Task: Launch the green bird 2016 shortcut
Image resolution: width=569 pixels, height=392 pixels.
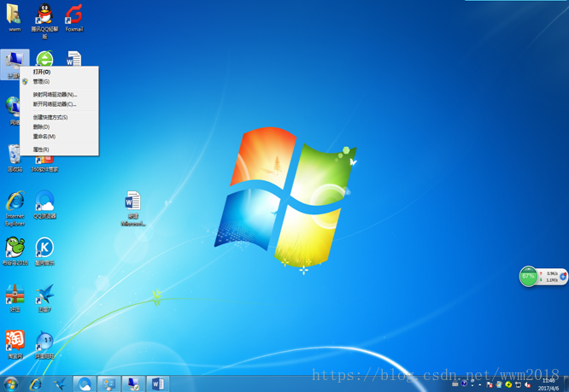Action: point(15,251)
